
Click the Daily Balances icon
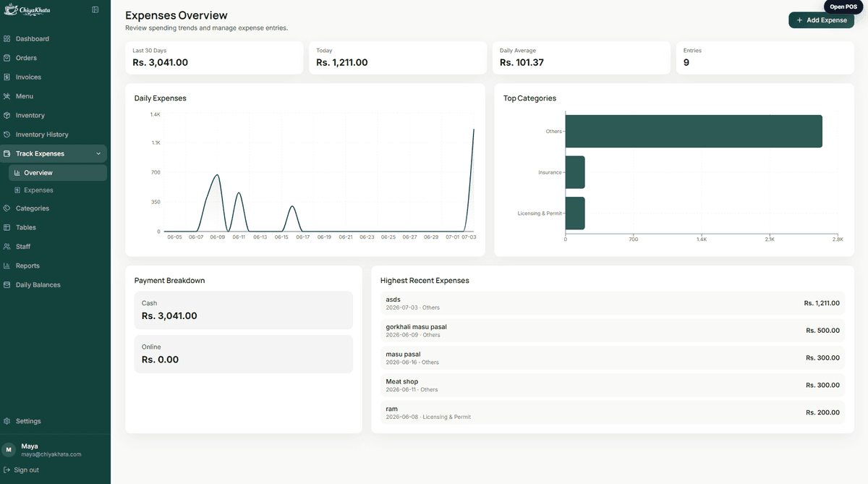pos(7,285)
